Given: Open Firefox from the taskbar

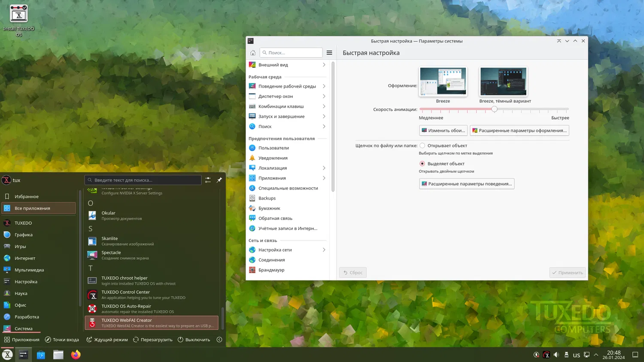Looking at the screenshot, I should [x=76, y=355].
